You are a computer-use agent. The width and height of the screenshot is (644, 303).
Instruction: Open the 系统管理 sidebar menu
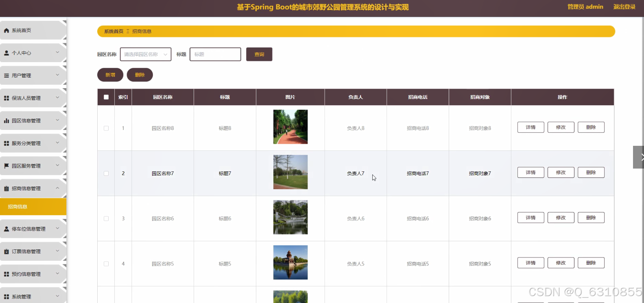(33, 296)
